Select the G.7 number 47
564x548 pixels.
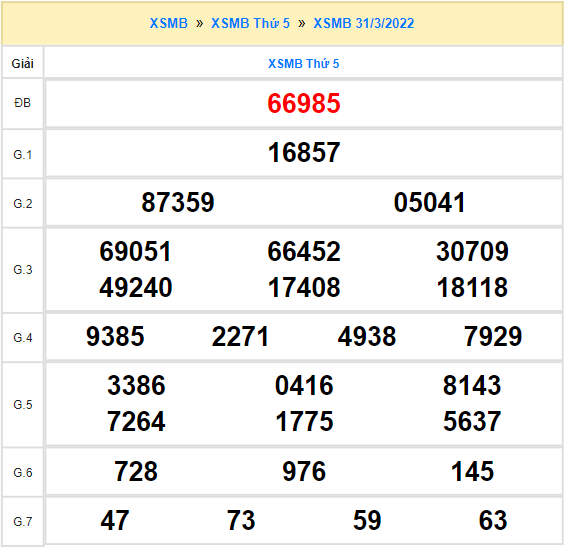click(115, 520)
